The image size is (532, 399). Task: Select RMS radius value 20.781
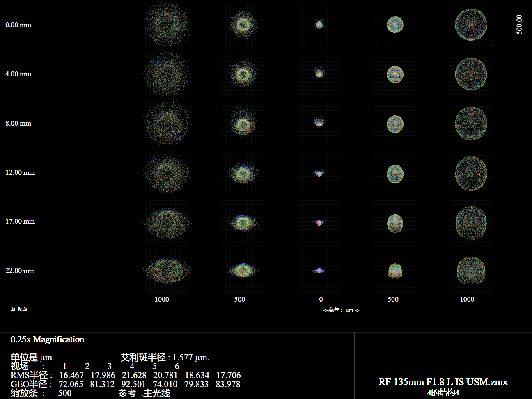click(165, 375)
